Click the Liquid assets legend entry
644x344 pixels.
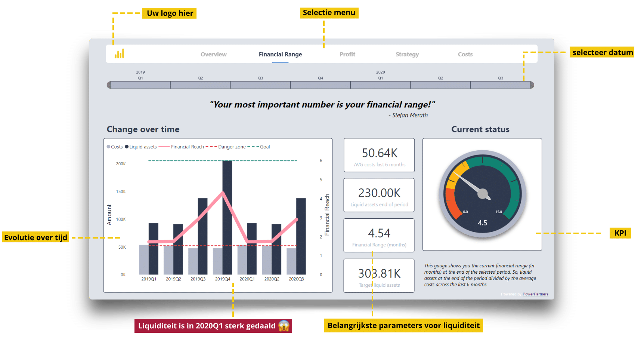tap(141, 147)
